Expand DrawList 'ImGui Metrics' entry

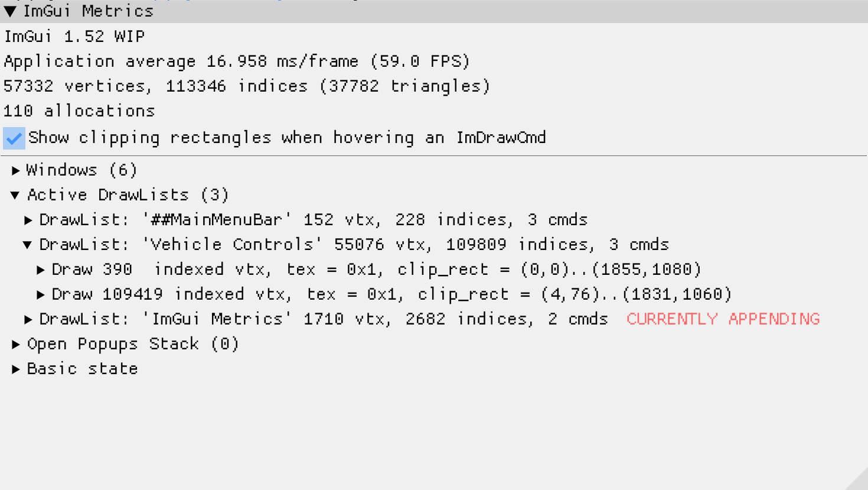[28, 319]
